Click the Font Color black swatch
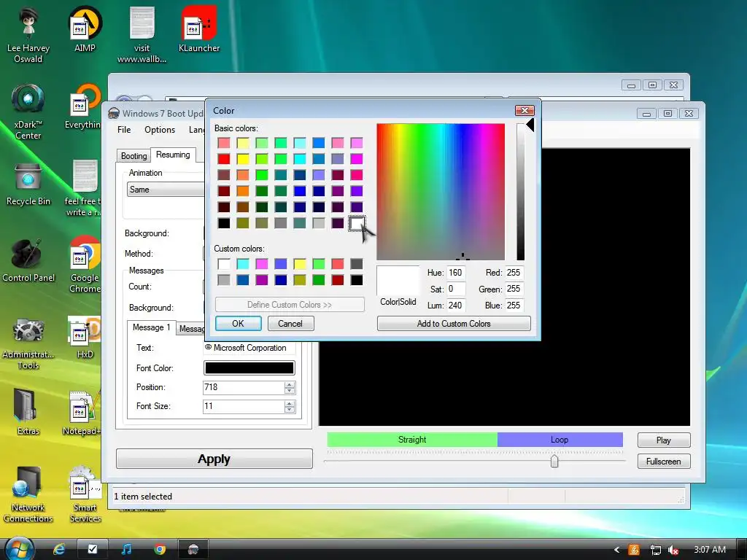Image resolution: width=747 pixels, height=560 pixels. click(x=249, y=367)
